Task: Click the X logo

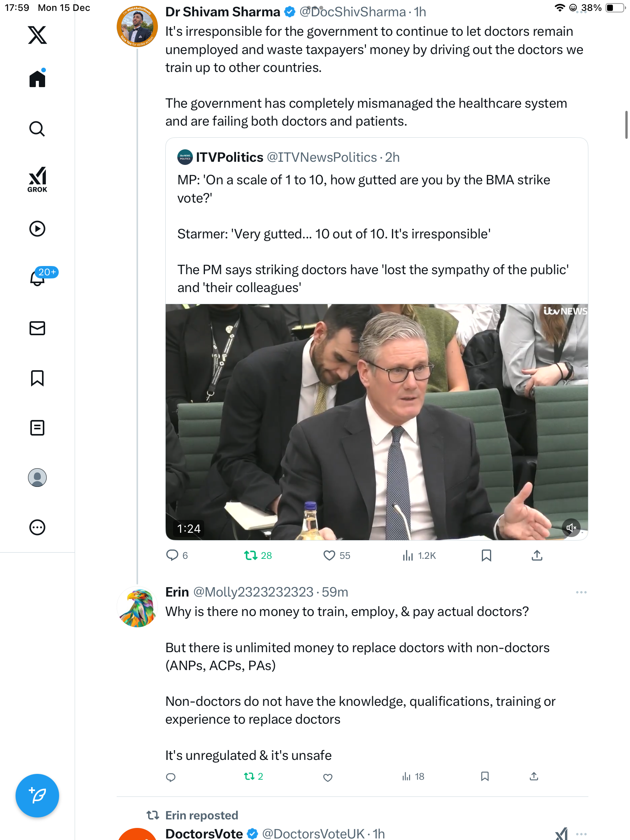Action: tap(37, 35)
